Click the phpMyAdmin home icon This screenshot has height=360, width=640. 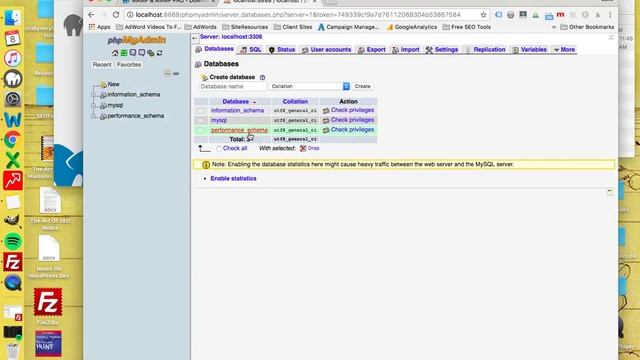(115, 53)
